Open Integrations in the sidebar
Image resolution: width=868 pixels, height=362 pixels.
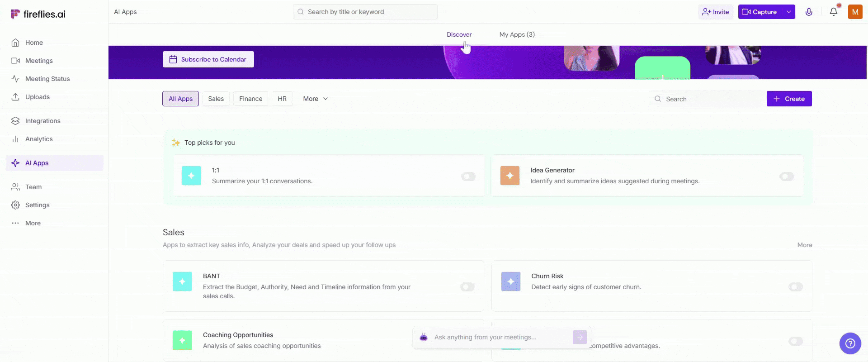[54, 121]
